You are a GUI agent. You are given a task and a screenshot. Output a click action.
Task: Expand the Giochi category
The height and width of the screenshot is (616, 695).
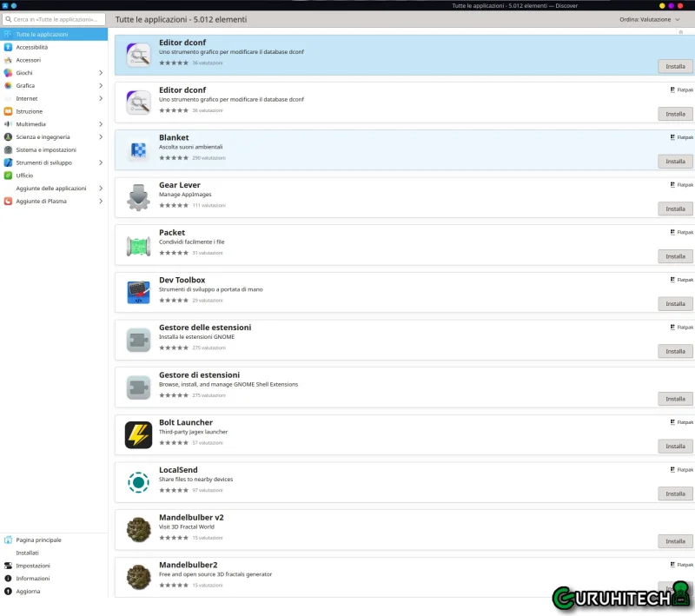tap(101, 73)
